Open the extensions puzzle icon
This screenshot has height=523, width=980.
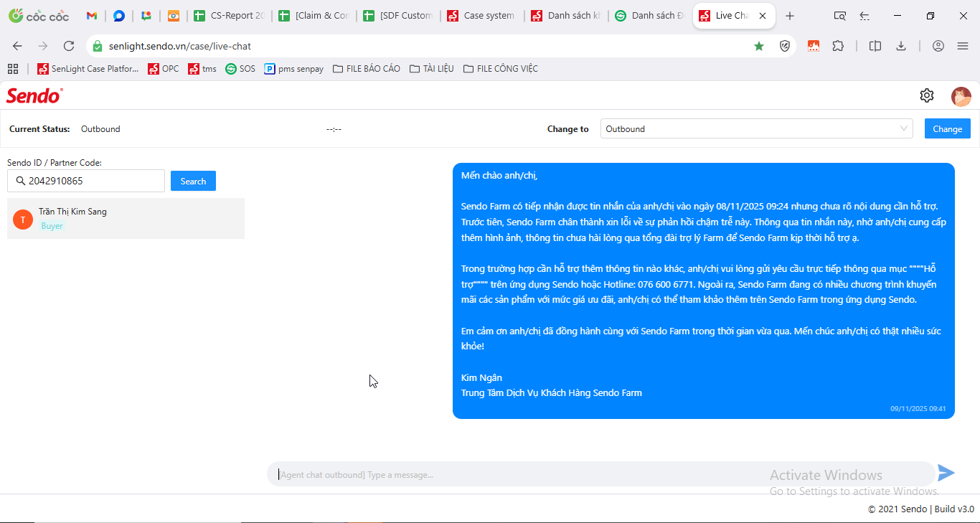click(x=838, y=46)
